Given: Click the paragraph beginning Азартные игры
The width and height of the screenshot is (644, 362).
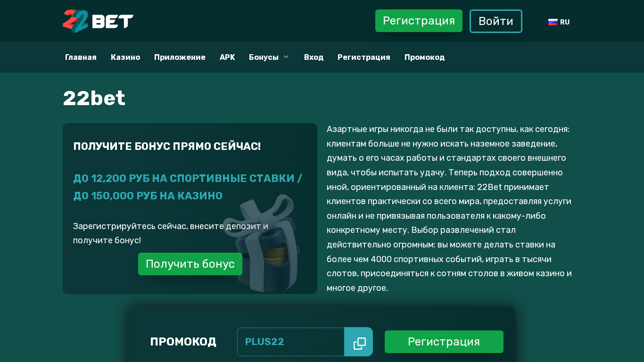Looking at the screenshot, I should point(449,208).
